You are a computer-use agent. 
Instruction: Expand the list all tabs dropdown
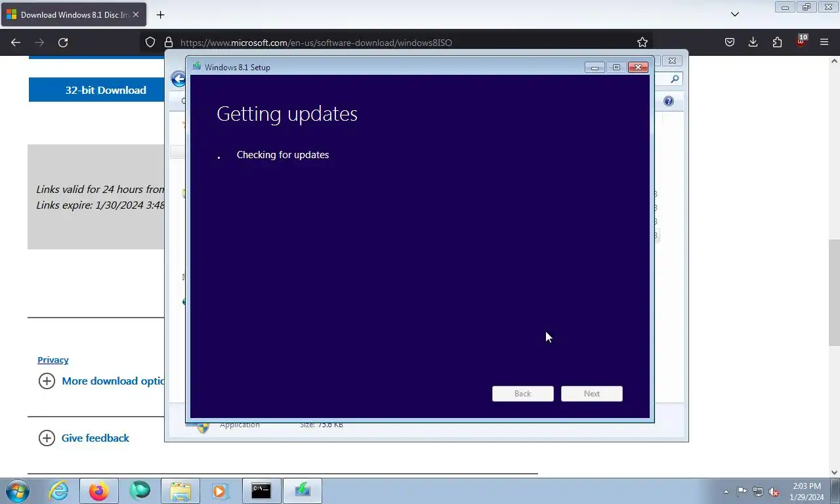click(x=735, y=14)
